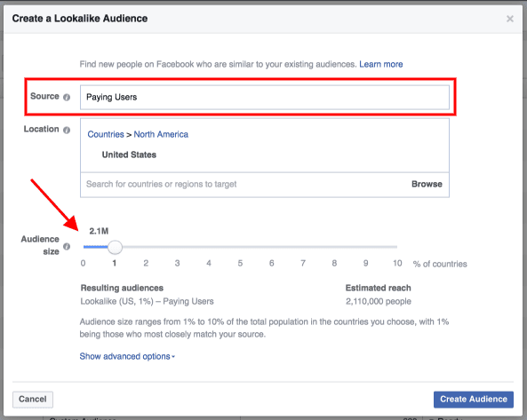The height and width of the screenshot is (420, 527).
Task: Click the Source info icon
Action: (x=67, y=97)
